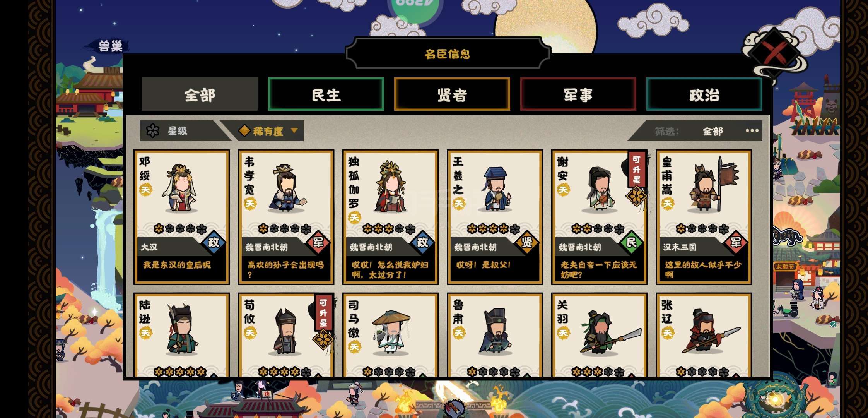Select the 政治 tab
The image size is (868, 418).
(704, 94)
